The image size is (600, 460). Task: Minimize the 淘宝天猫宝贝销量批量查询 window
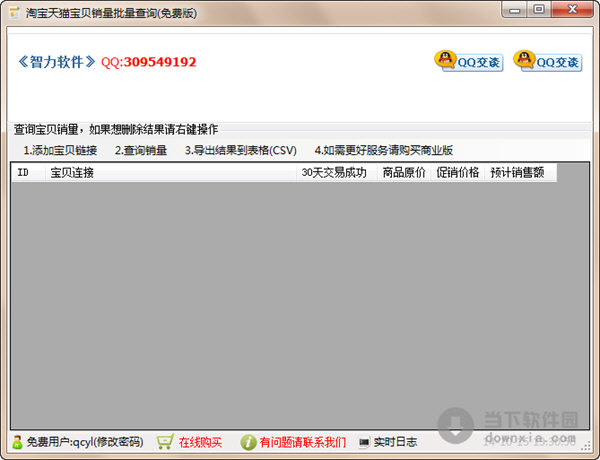click(x=515, y=10)
